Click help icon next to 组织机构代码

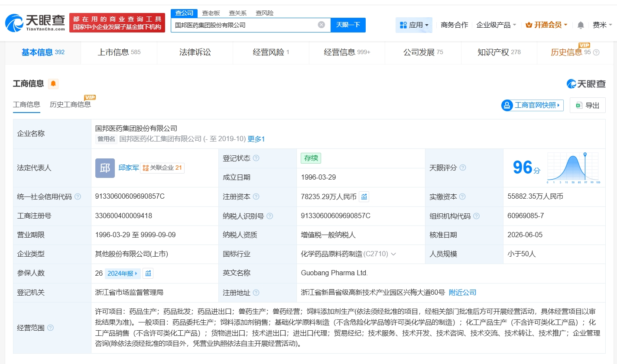point(476,216)
